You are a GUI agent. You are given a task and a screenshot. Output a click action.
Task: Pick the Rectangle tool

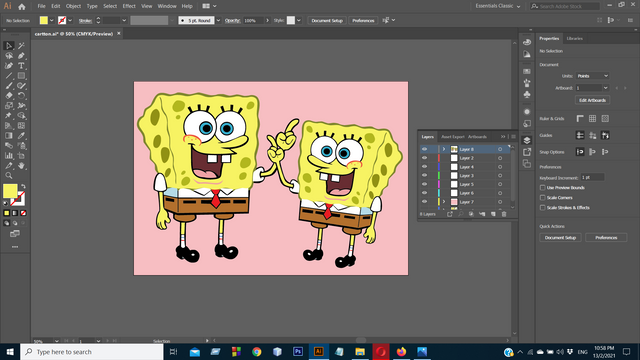(21, 76)
